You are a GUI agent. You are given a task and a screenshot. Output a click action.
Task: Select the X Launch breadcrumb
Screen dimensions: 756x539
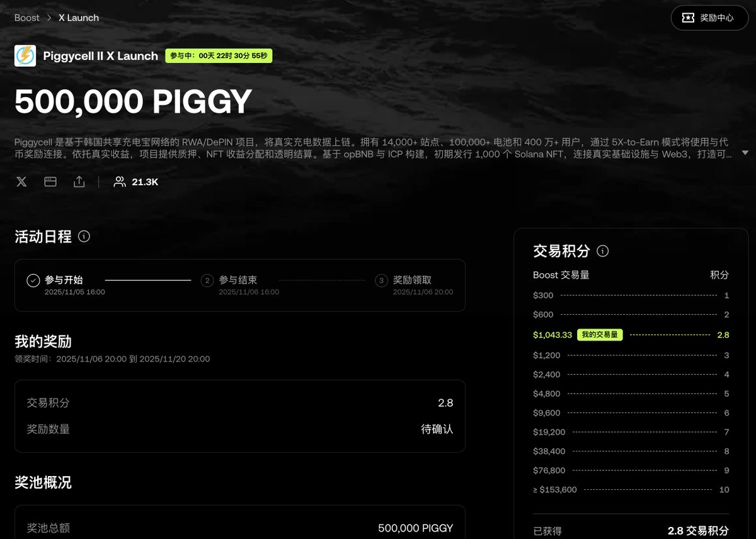coord(79,18)
